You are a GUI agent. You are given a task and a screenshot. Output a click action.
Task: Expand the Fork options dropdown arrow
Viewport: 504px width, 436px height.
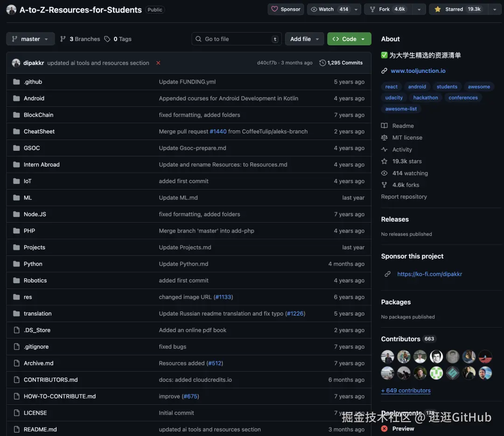tap(419, 9)
